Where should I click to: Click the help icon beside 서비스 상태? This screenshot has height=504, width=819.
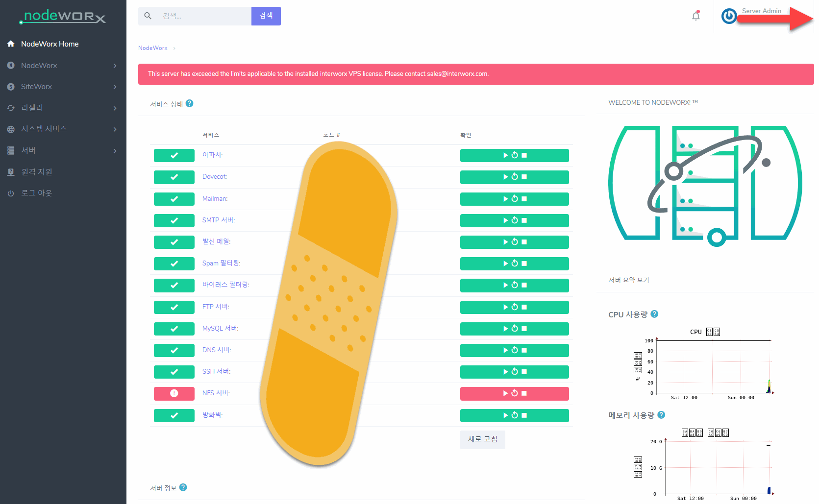click(190, 103)
